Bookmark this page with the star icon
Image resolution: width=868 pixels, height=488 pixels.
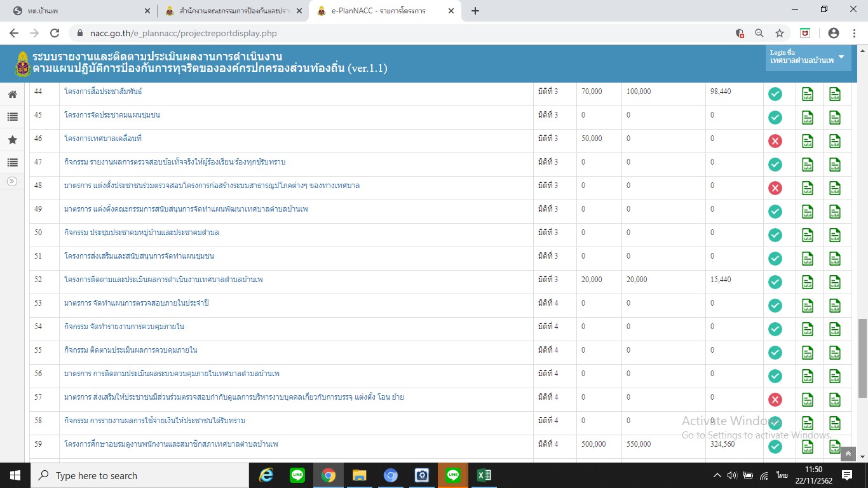point(780,33)
